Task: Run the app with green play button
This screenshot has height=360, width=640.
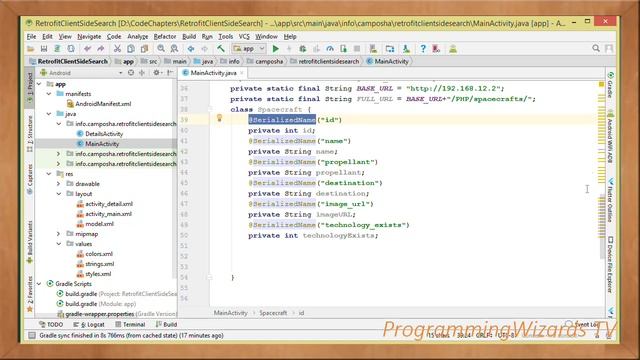Action: [276, 49]
